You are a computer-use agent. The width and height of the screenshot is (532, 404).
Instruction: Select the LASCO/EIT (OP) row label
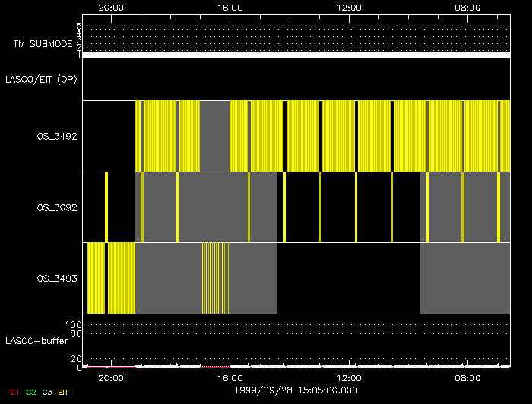41,79
